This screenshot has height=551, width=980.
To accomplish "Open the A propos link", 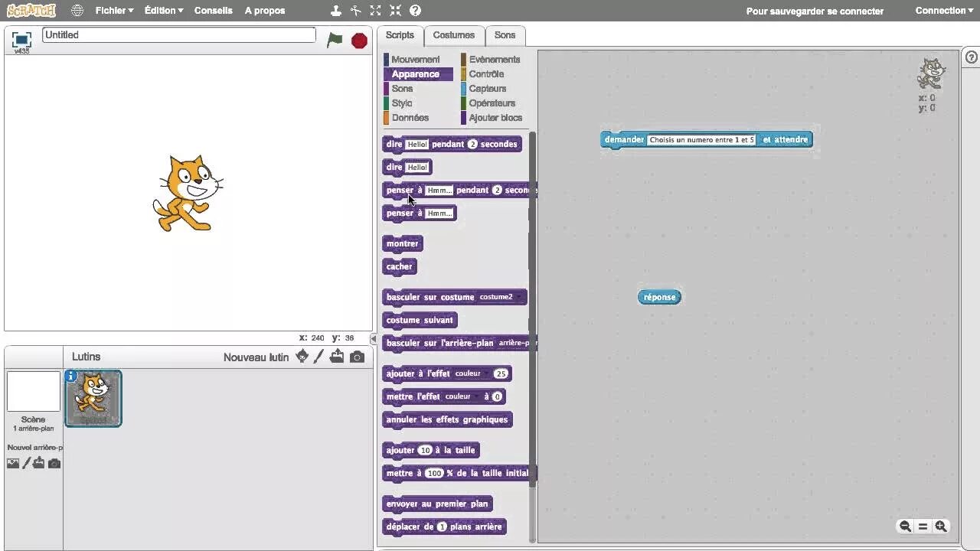I will point(265,11).
